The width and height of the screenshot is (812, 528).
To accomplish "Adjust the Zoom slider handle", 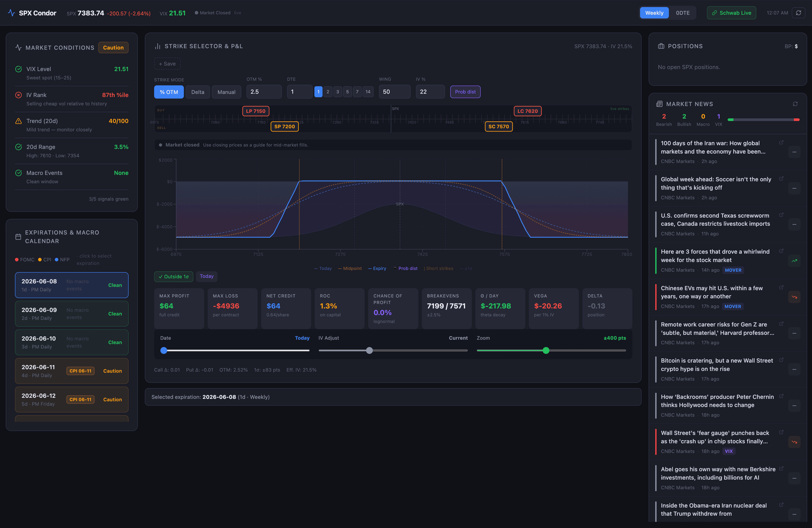I will tap(546, 350).
